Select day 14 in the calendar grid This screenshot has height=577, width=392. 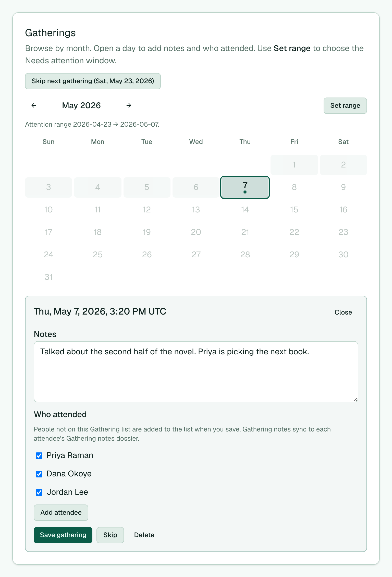(245, 210)
